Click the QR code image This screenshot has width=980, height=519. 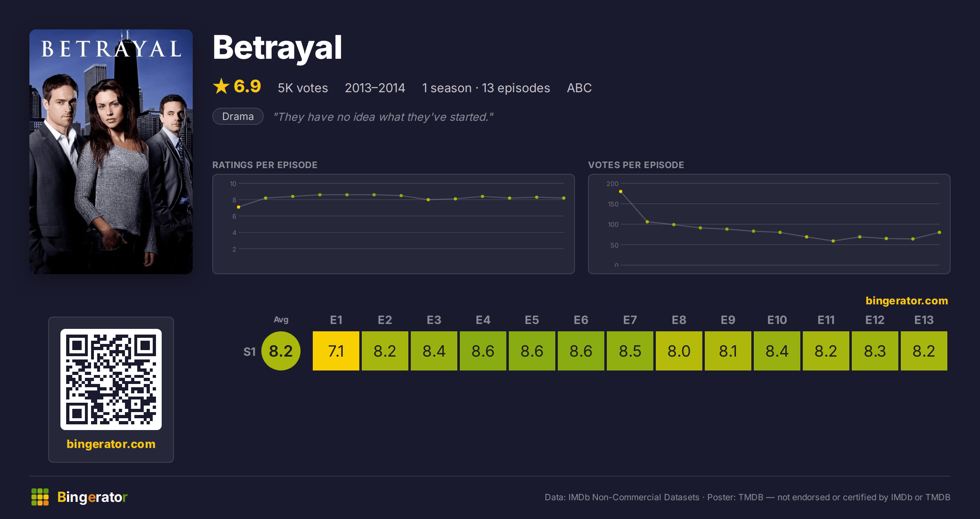coord(111,379)
